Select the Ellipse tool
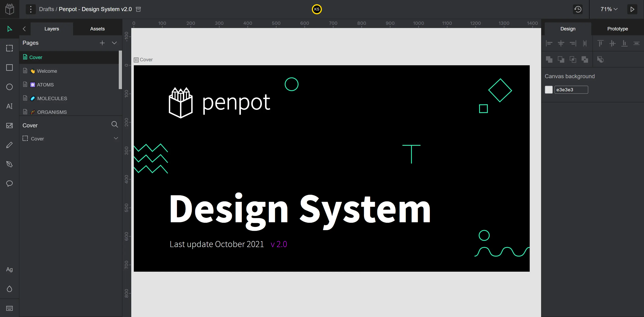The height and width of the screenshot is (317, 644). (x=9, y=87)
